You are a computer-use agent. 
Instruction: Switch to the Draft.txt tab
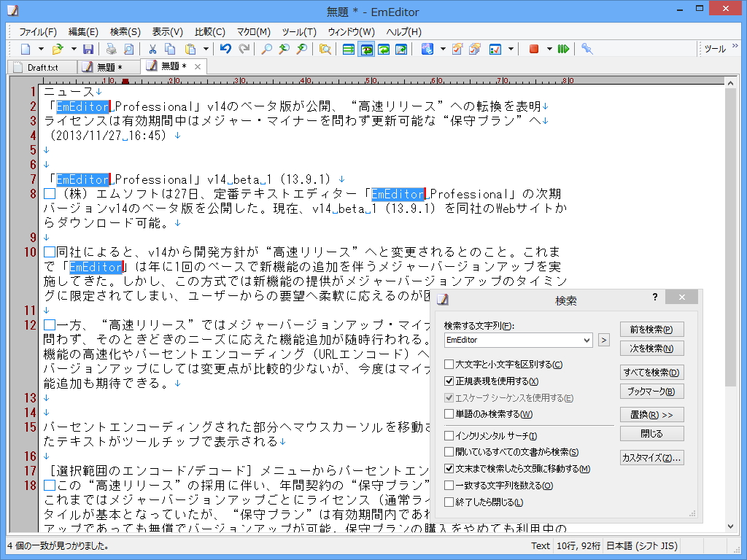point(42,67)
